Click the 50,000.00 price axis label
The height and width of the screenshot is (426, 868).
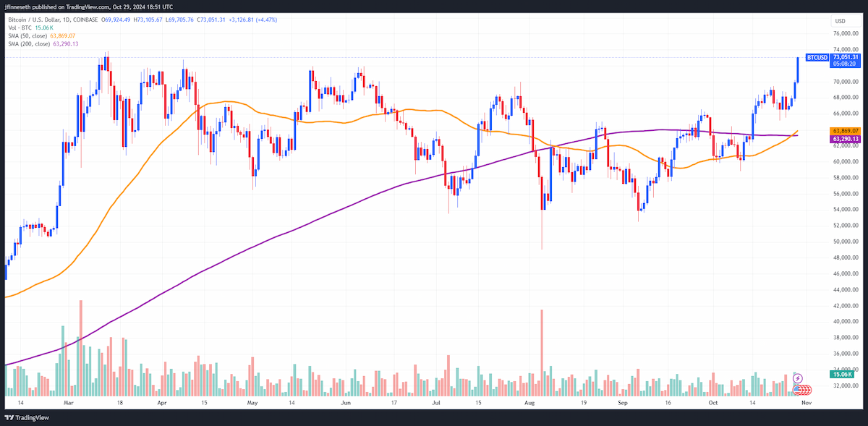[846, 242]
